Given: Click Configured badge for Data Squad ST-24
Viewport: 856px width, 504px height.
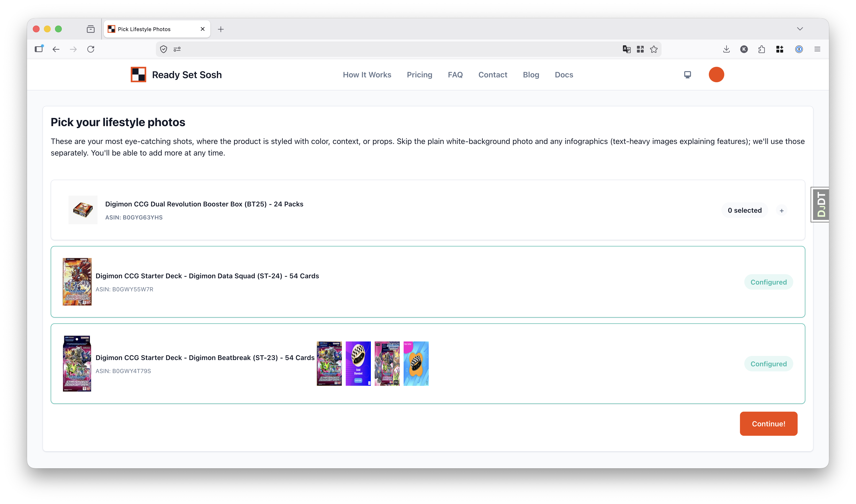Looking at the screenshot, I should pyautogui.click(x=768, y=282).
